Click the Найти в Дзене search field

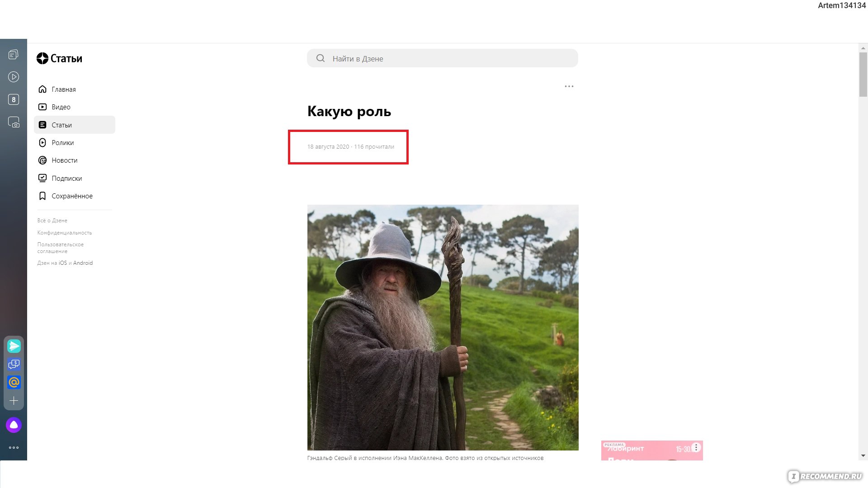[443, 58]
